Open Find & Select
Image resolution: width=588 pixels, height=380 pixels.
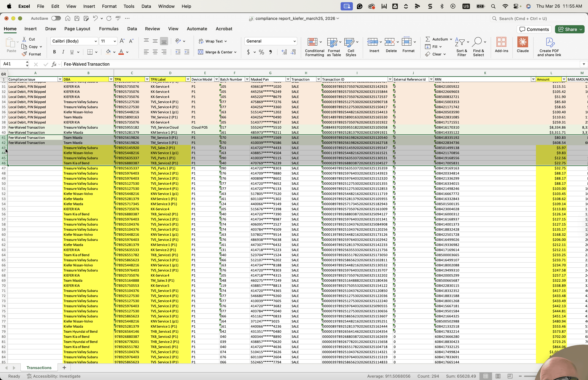coord(478,47)
